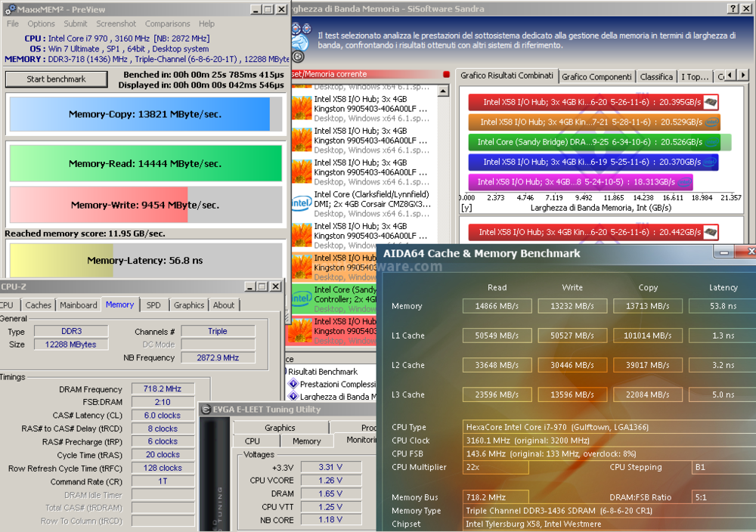Click the DDR3 Type field in CPU-Z
The height and width of the screenshot is (532, 756).
tap(71, 331)
